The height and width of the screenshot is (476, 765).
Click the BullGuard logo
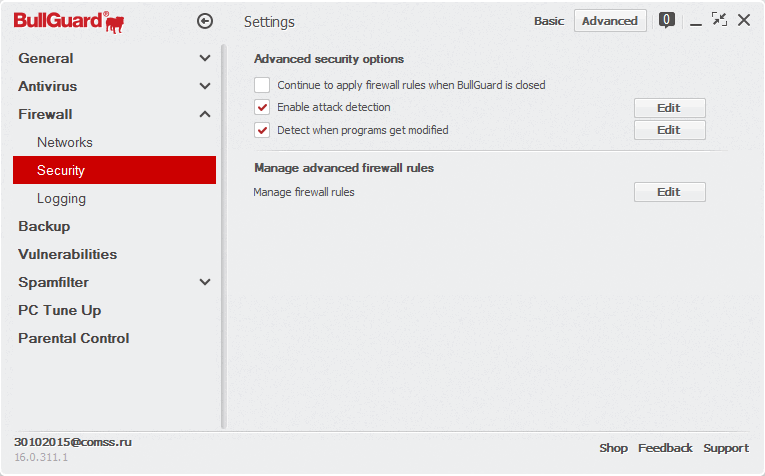click(69, 22)
